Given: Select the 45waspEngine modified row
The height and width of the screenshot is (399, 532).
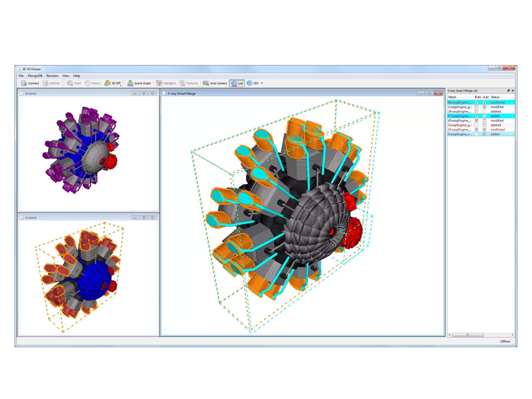Looking at the screenshot, I should click(x=460, y=121).
